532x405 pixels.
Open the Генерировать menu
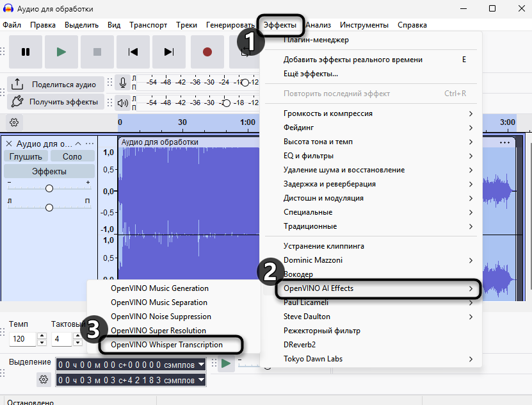[230, 25]
